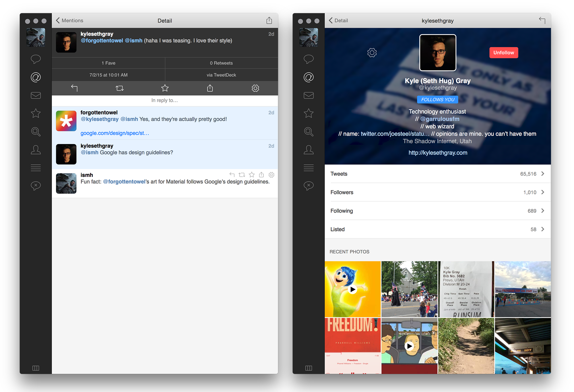
Task: Share ismh's tweet with small share icon
Action: coord(261,174)
